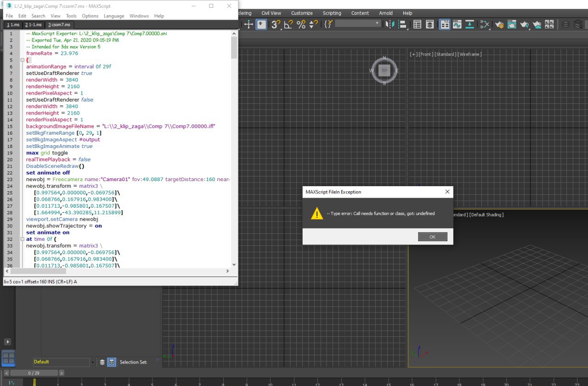Image resolution: width=588 pixels, height=386 pixels.
Task: Open the File menu in the MAXScript editor
Action: point(9,16)
